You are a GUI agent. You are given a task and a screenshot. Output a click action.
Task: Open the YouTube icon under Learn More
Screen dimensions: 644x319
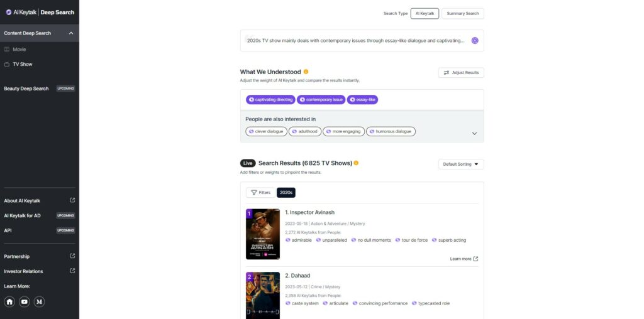25,302
